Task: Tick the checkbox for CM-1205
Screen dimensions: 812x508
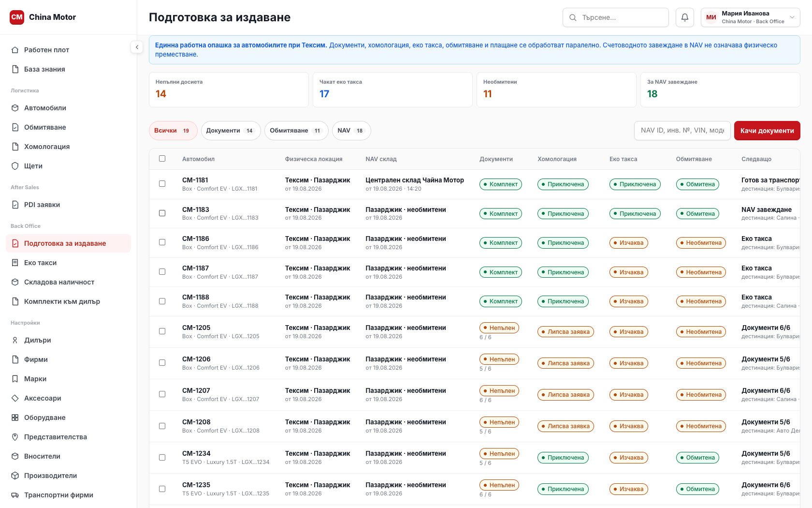Action: 162,331
